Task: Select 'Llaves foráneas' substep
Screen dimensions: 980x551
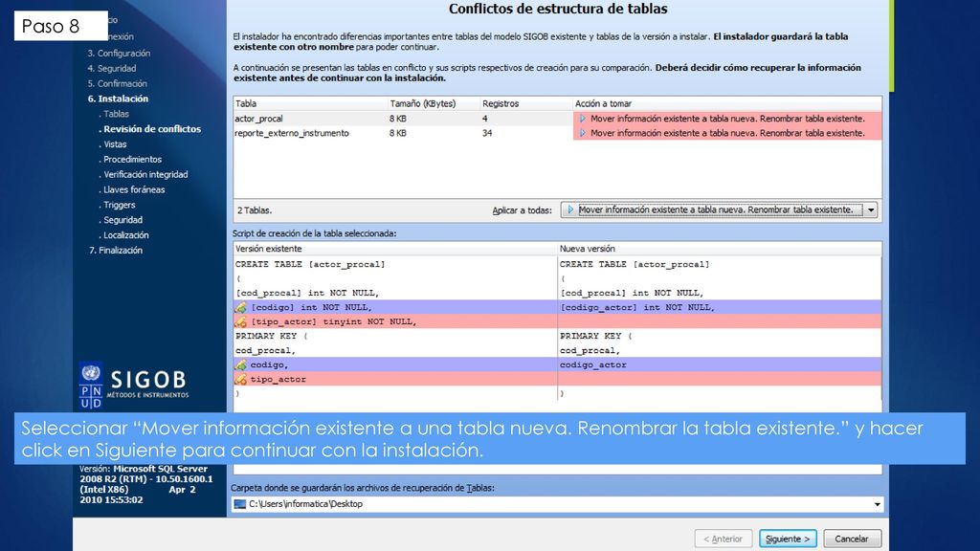Action: [x=132, y=189]
